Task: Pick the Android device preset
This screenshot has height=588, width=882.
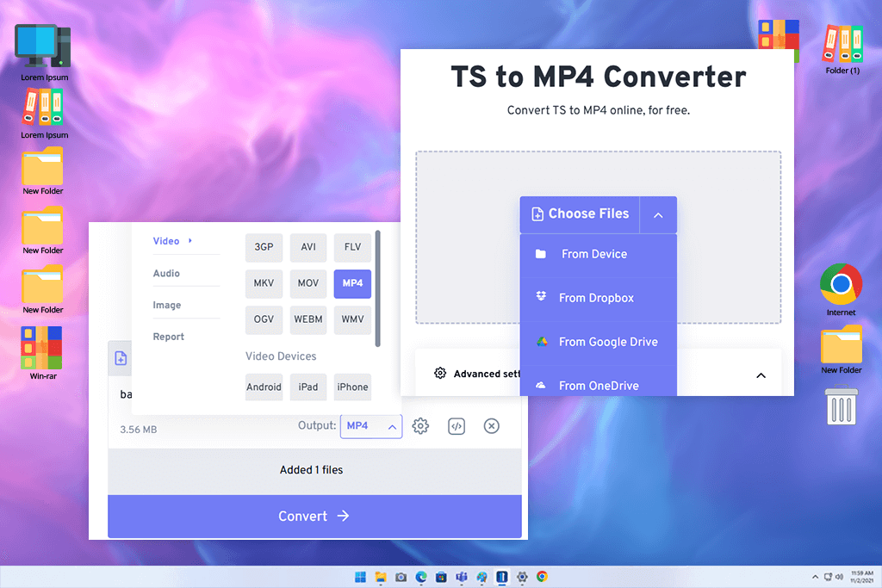Action: pyautogui.click(x=264, y=387)
